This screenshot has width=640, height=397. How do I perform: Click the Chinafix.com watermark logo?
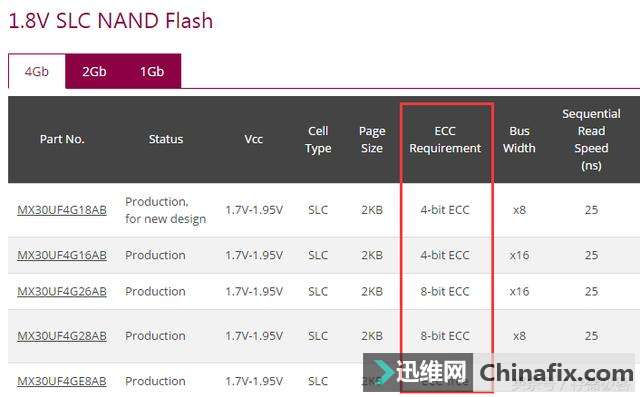pyautogui.click(x=556, y=373)
